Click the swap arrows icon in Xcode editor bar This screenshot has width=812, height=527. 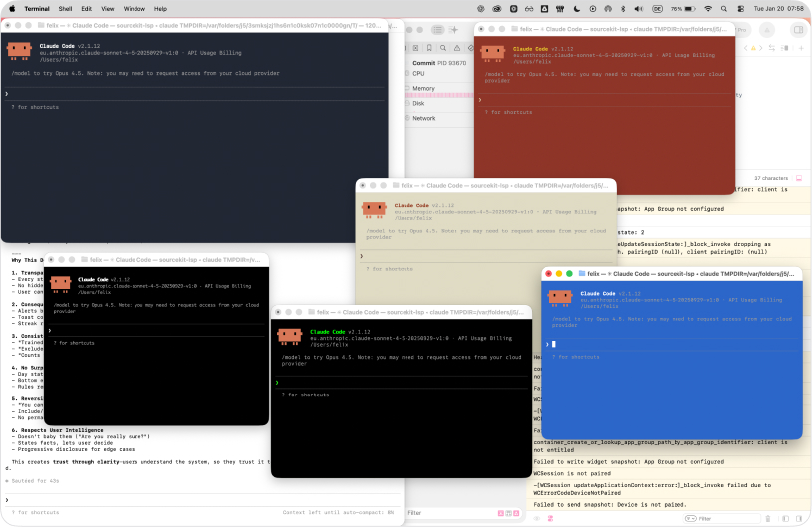772,48
